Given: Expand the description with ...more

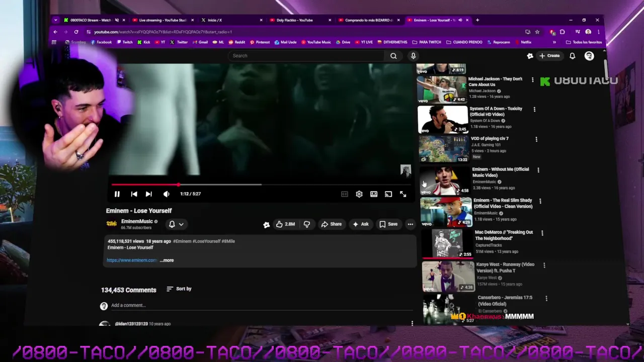Looking at the screenshot, I should point(167,260).
